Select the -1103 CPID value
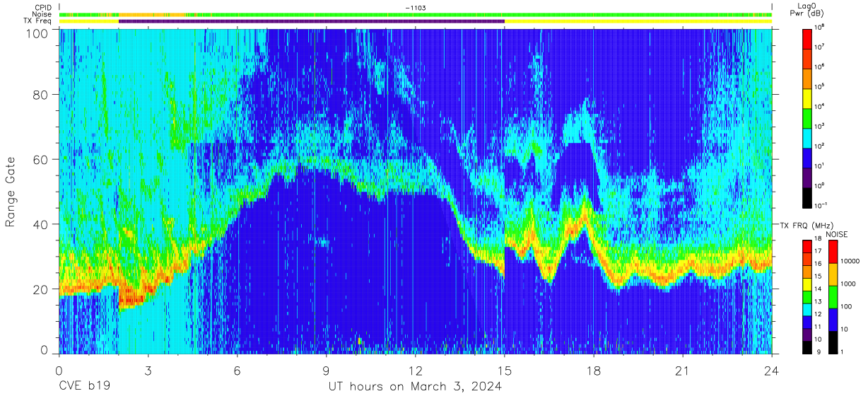Screen dimensions: 868x401 [416, 8]
